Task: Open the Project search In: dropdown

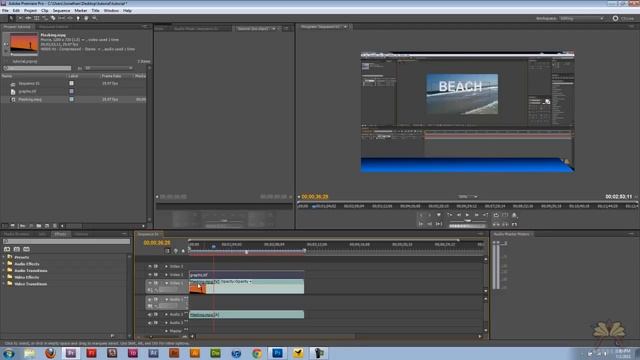Action: (x=109, y=68)
